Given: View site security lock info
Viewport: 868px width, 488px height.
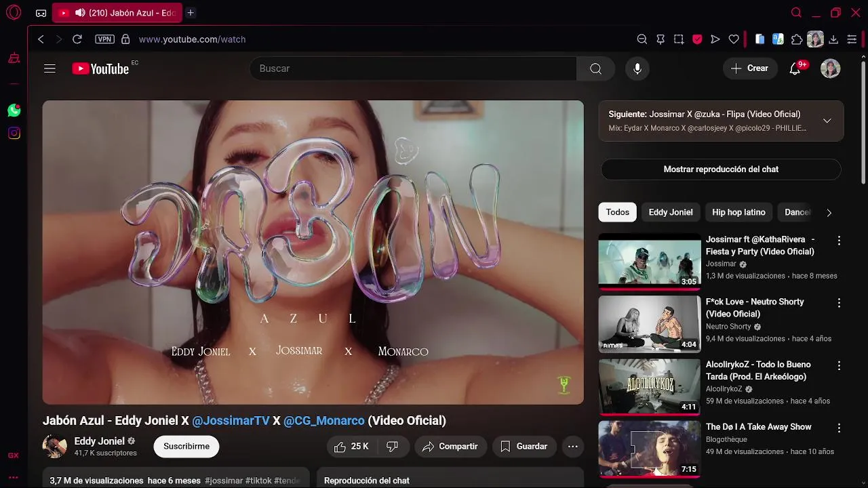Looking at the screenshot, I should tap(125, 39).
